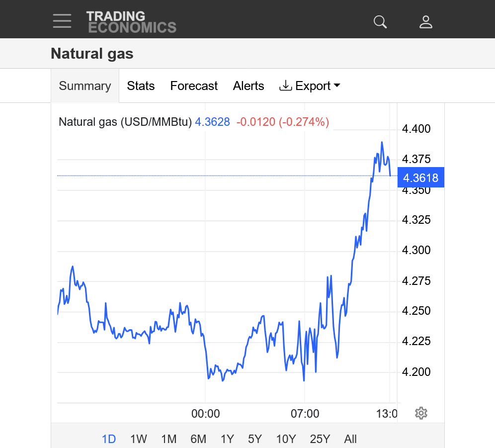
Task: Click the Trading Economics logo
Action: 131,22
